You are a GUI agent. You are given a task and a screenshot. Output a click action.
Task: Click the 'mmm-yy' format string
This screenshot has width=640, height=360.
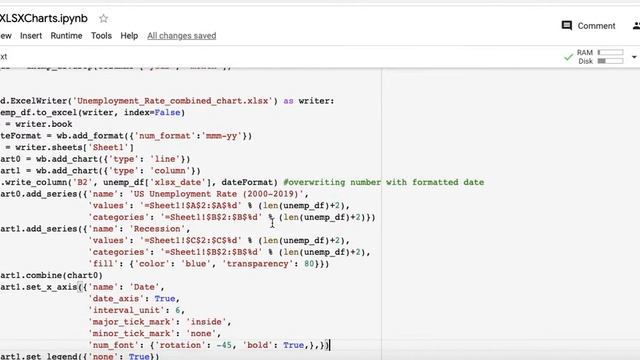click(221, 136)
